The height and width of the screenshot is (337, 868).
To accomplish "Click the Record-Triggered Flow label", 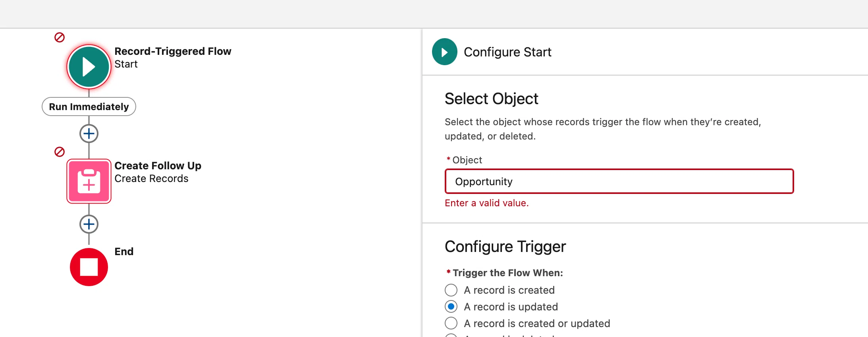I will click(173, 51).
